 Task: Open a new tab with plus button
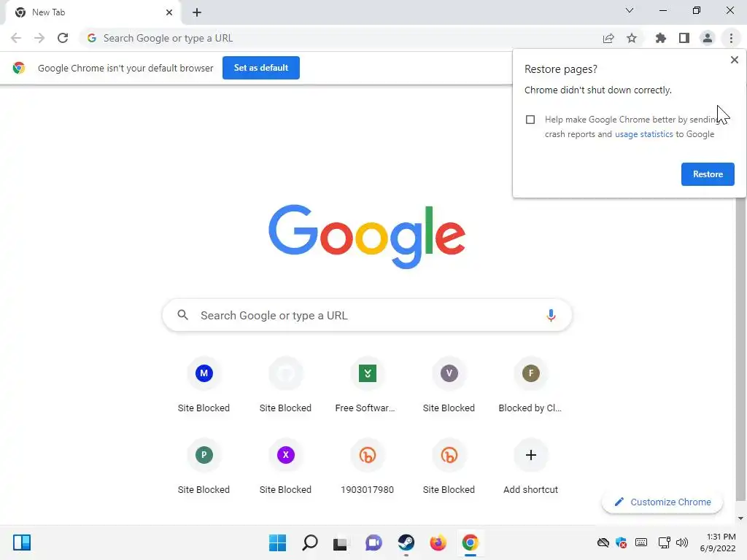(x=197, y=12)
